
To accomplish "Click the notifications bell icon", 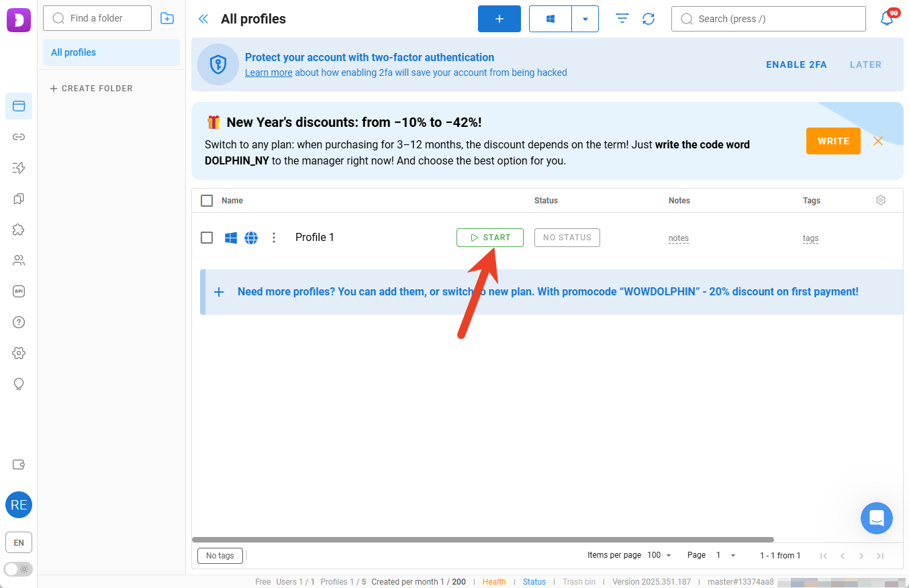I will click(x=887, y=19).
